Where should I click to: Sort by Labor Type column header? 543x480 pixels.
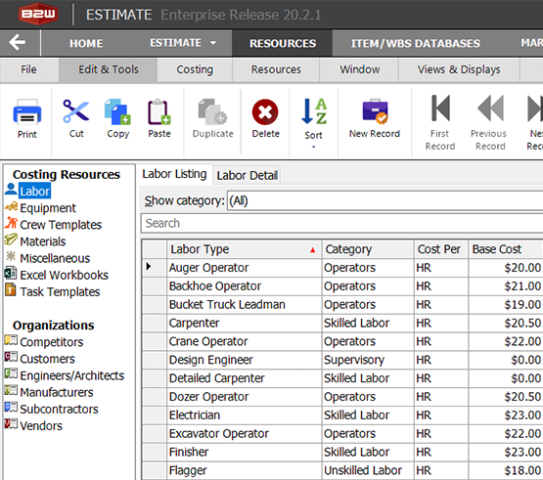(x=244, y=249)
